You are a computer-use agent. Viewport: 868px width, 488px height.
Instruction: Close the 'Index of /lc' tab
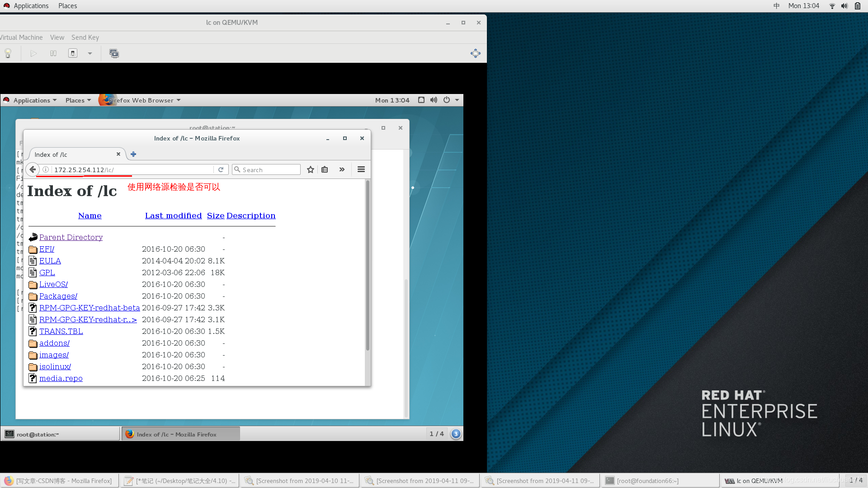118,154
